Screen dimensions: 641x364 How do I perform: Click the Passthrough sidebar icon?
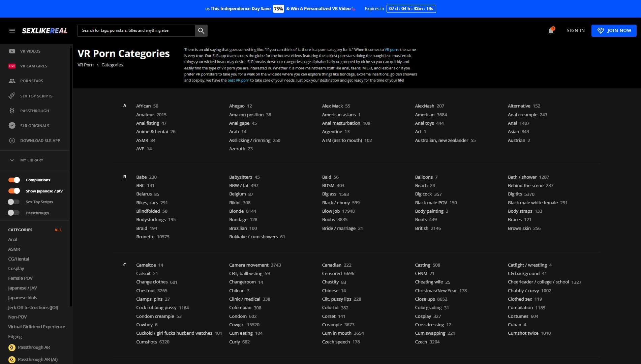pos(12,111)
